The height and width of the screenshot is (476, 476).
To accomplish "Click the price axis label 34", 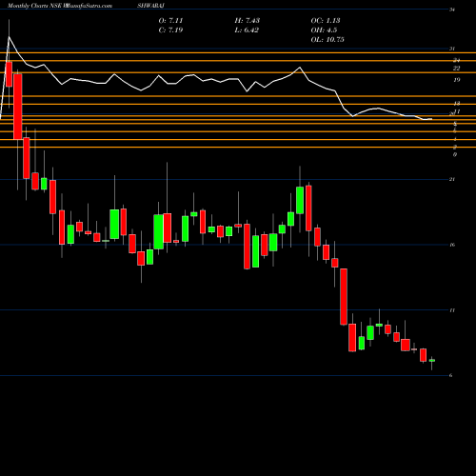I will click(x=452, y=10).
